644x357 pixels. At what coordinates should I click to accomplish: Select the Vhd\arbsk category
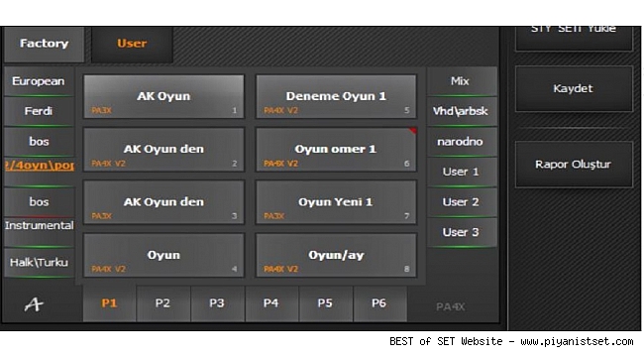tap(462, 111)
